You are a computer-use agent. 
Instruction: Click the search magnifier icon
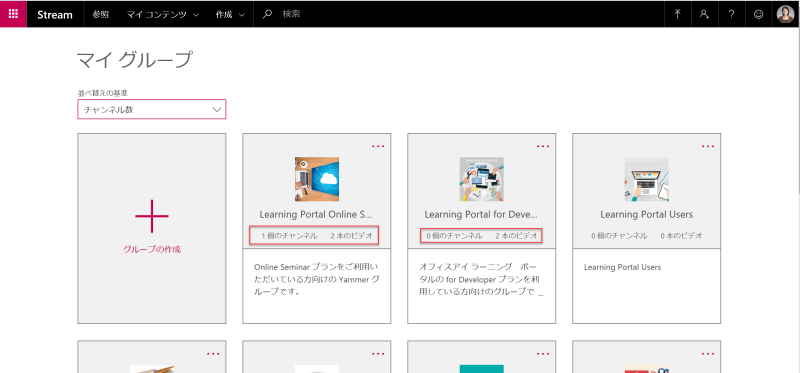(x=267, y=14)
